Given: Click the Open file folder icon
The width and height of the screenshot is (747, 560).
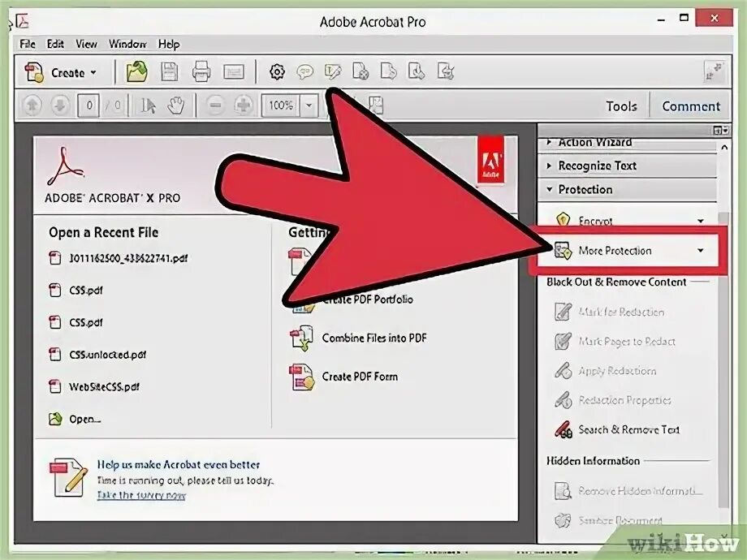Looking at the screenshot, I should [136, 72].
